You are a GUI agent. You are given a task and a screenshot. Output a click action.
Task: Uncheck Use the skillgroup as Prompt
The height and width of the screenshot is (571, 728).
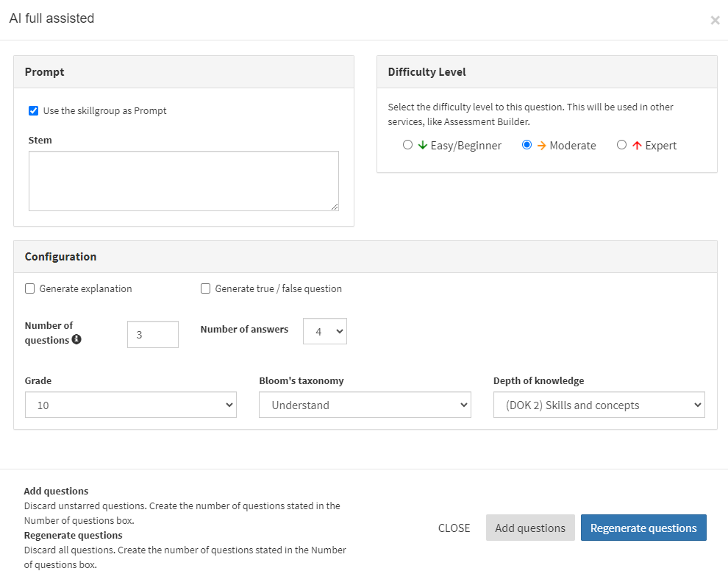[33, 110]
